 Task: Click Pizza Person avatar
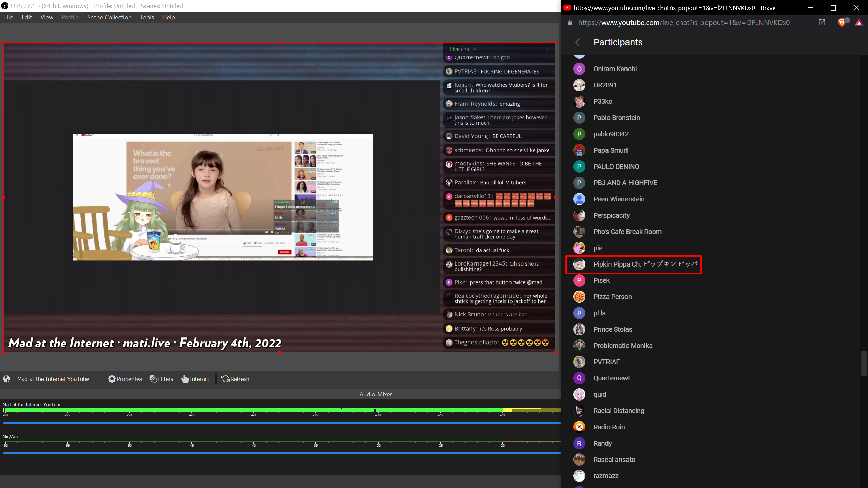pos(579,297)
